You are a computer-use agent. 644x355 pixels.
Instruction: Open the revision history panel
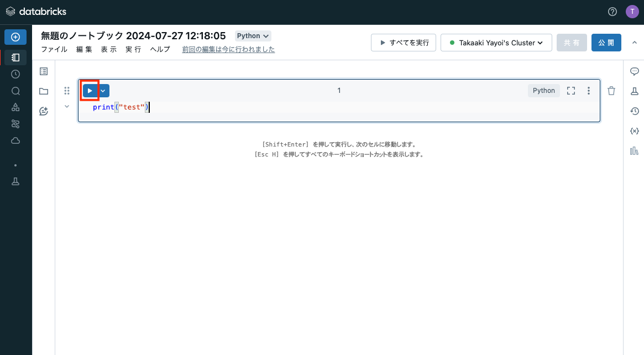[x=634, y=111]
